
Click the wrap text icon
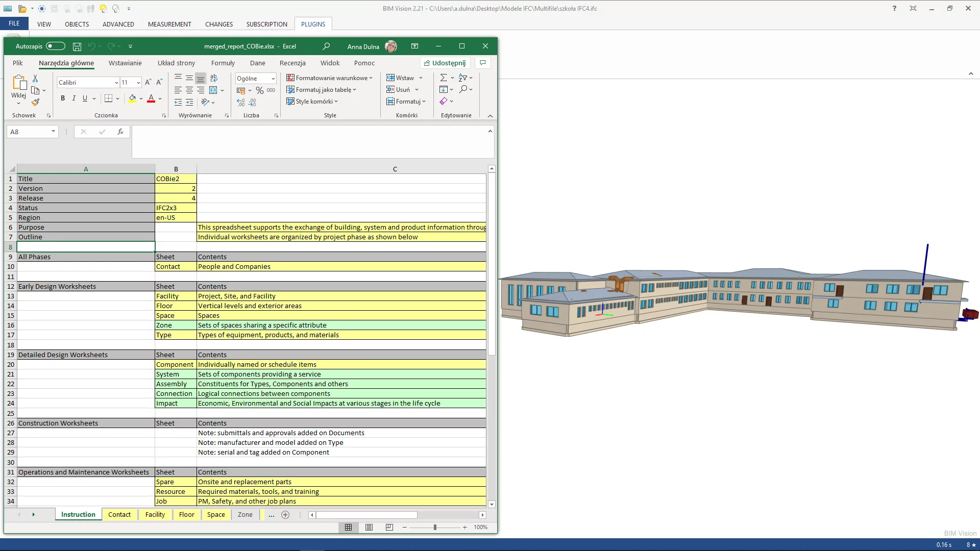[x=214, y=78]
